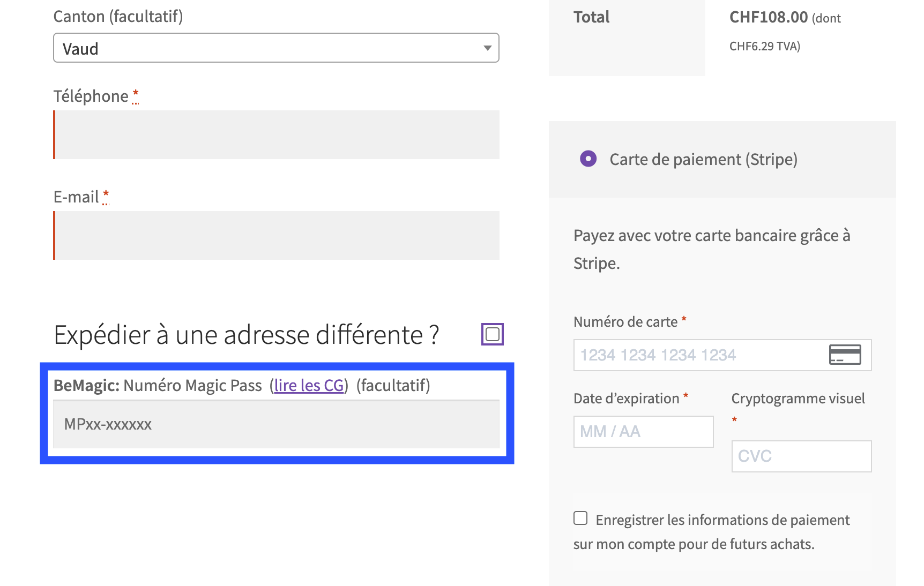This screenshot has height=586, width=924.
Task: Click the red required asterisk beside Téléphone
Action: tap(136, 94)
